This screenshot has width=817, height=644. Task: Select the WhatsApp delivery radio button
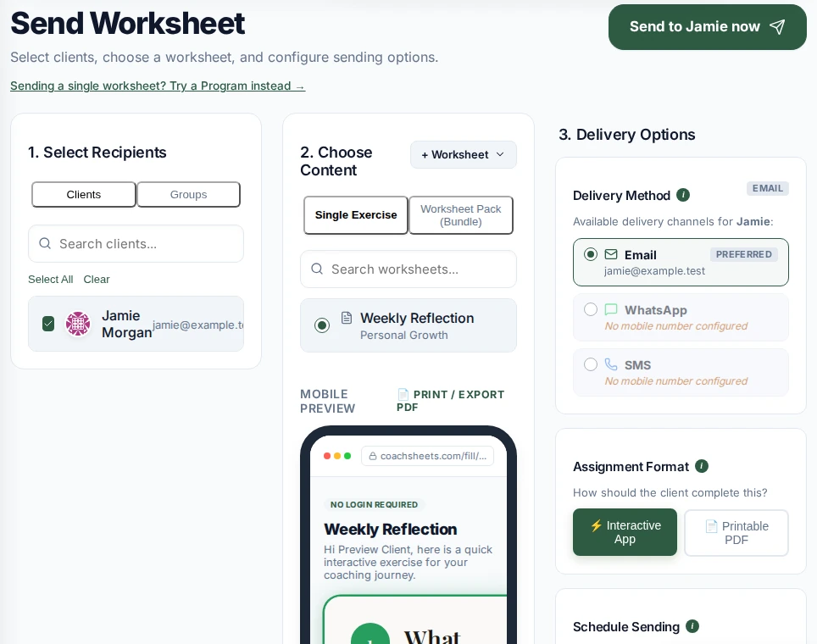(591, 309)
